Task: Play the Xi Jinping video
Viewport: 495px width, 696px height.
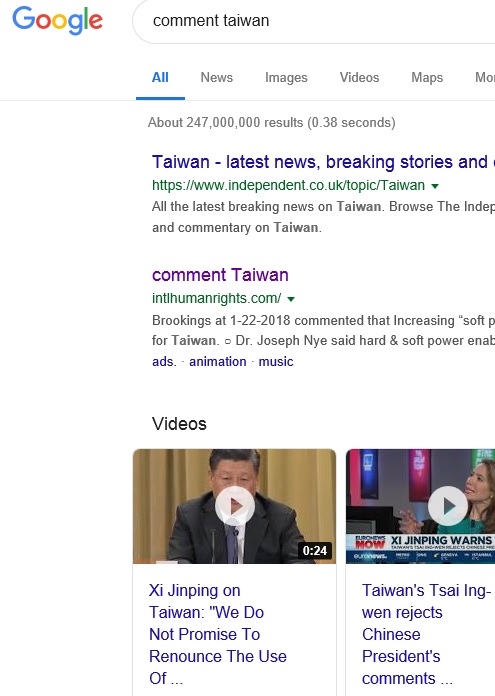Action: pos(235,506)
